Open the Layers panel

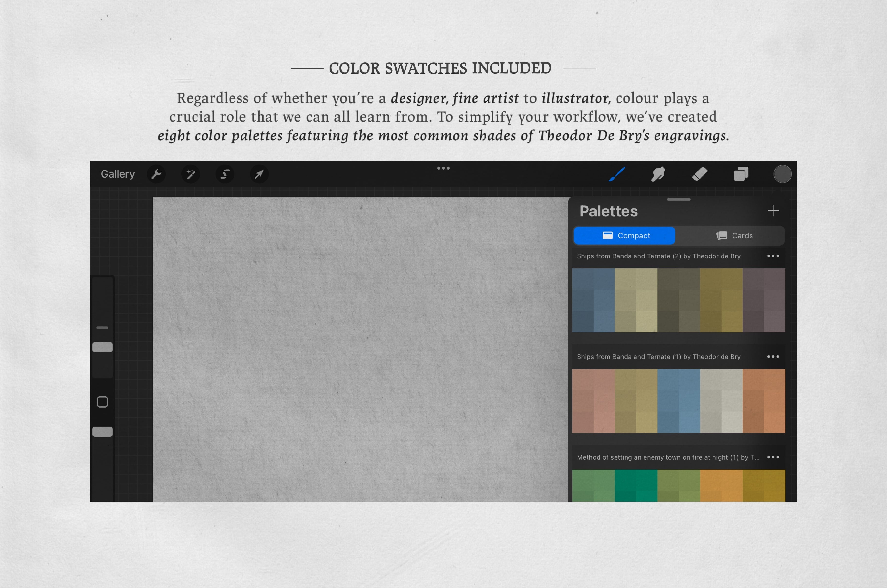click(x=741, y=174)
